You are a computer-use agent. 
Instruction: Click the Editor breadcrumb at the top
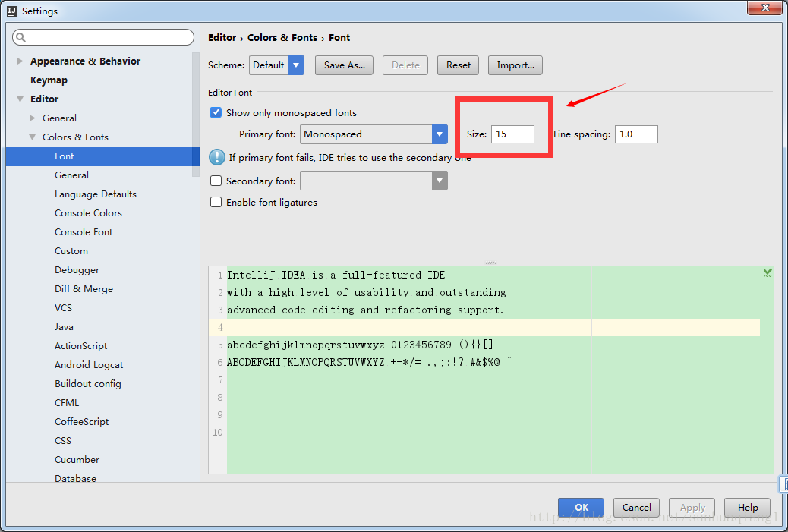pyautogui.click(x=222, y=37)
